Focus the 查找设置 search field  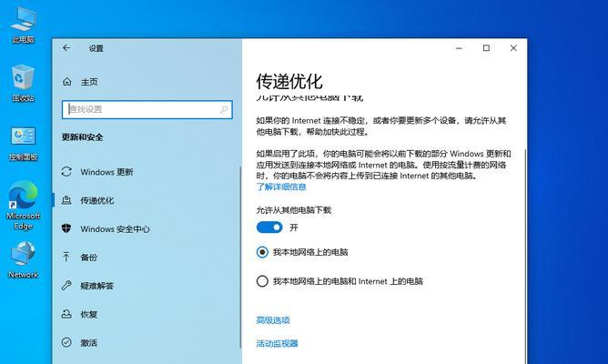(x=147, y=110)
